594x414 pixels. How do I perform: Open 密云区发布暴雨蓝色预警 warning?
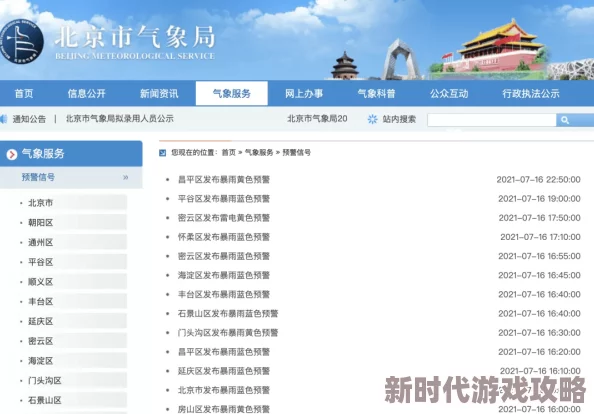pyautogui.click(x=224, y=256)
